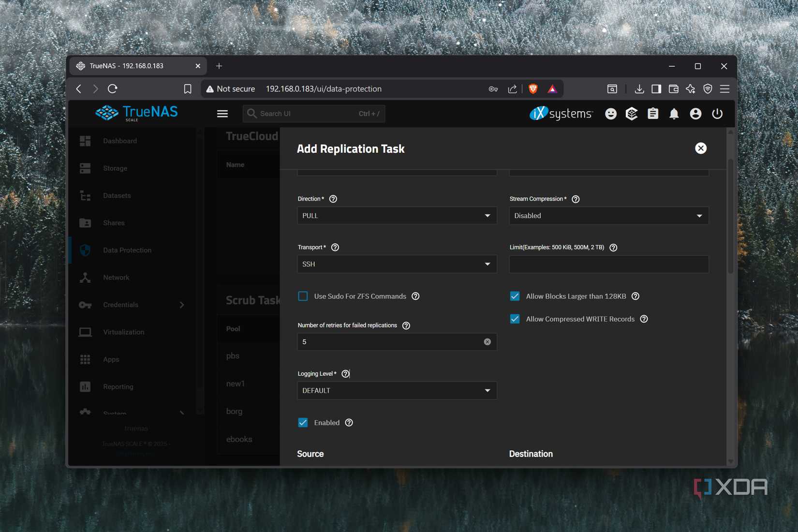
Task: Enable Use Sudo For ZFS Commands
Action: coord(303,296)
